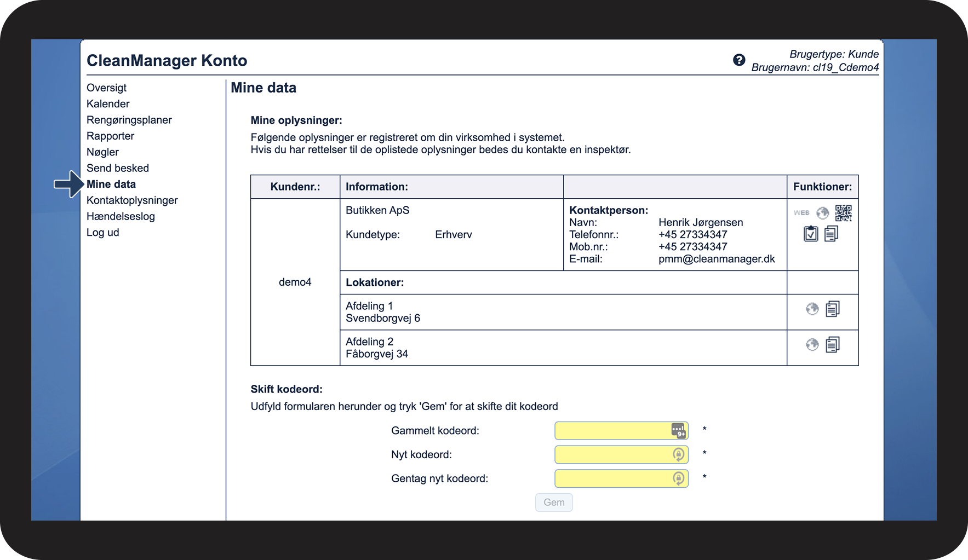This screenshot has height=560, width=968.
Task: Click the Mine data page heading
Action: pos(264,88)
